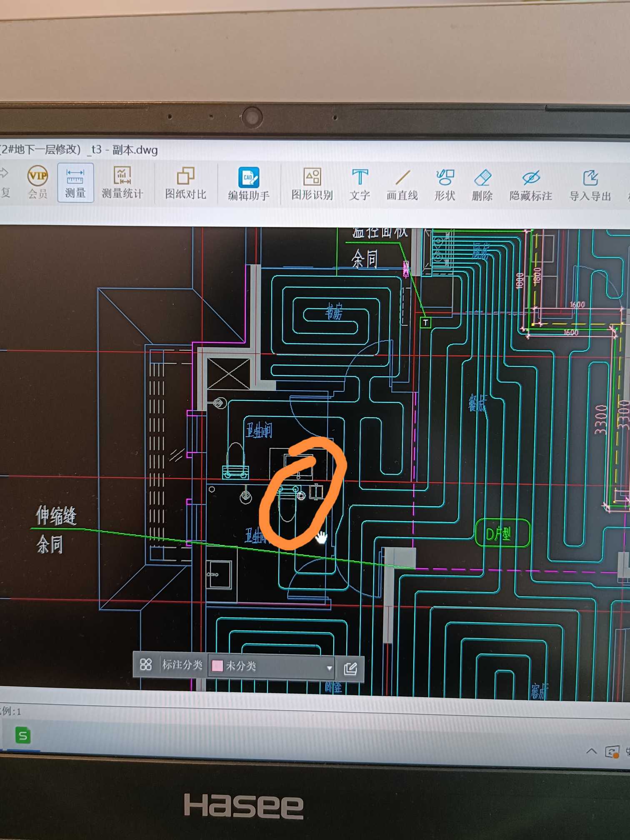Open 图形识别 shape recognition tool
The image size is (630, 840).
(312, 185)
